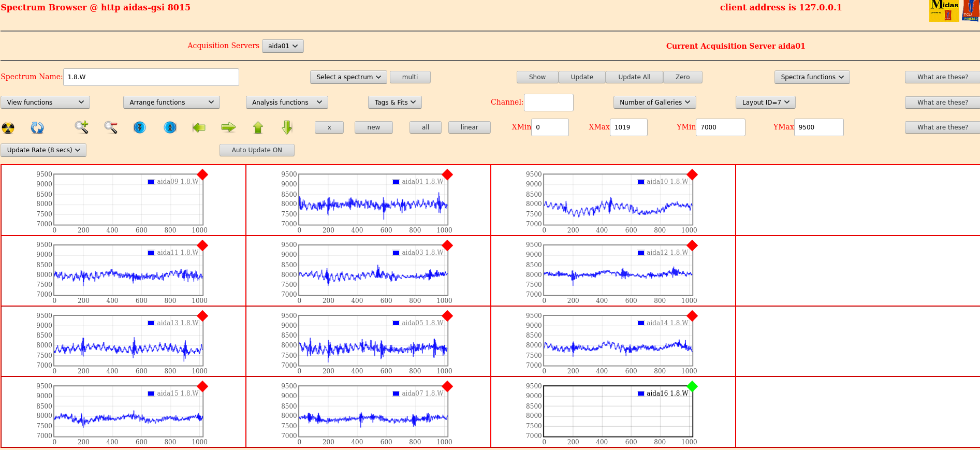Open the View functions menu
This screenshot has width=980, height=450.
(x=45, y=103)
